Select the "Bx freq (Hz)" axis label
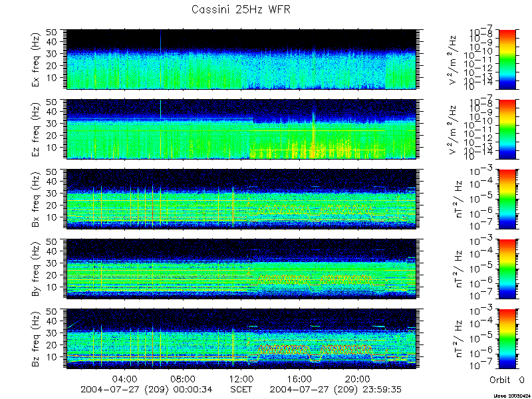 pos(37,199)
